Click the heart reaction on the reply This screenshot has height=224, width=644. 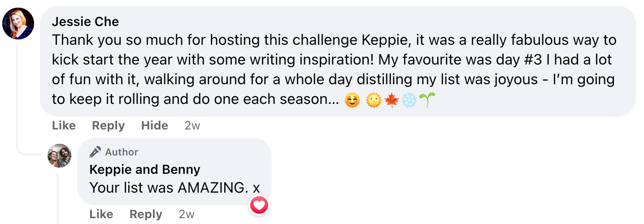259,206
